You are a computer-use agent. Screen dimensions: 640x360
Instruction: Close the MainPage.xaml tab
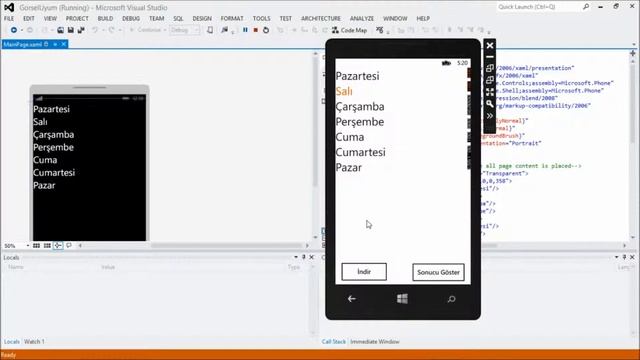[64, 44]
